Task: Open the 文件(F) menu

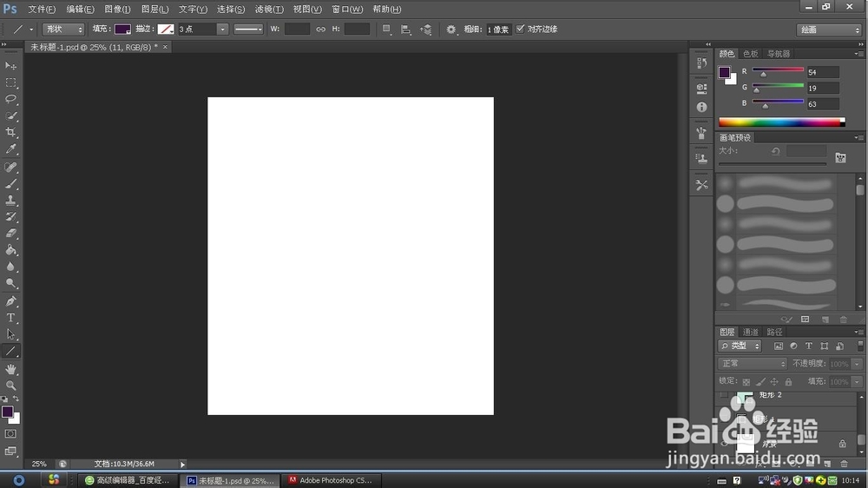Action: point(42,10)
